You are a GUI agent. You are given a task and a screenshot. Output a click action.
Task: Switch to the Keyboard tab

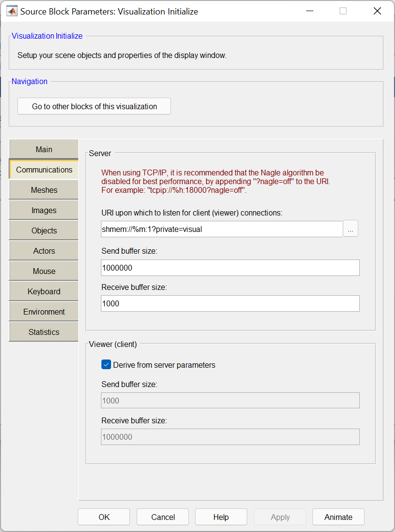click(x=44, y=291)
